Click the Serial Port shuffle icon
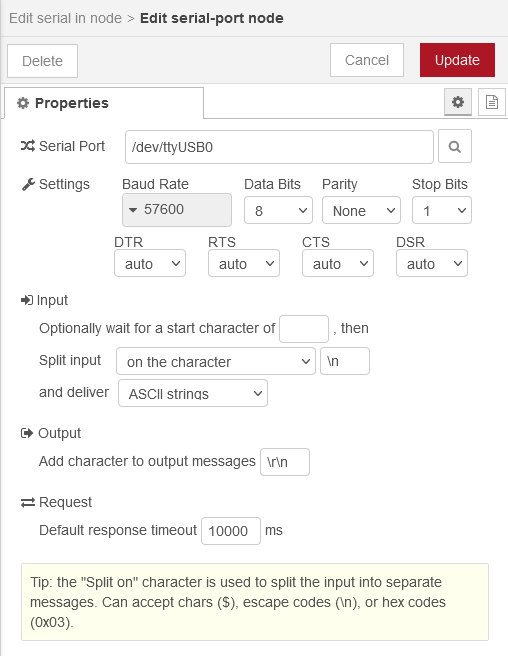 pos(28,146)
